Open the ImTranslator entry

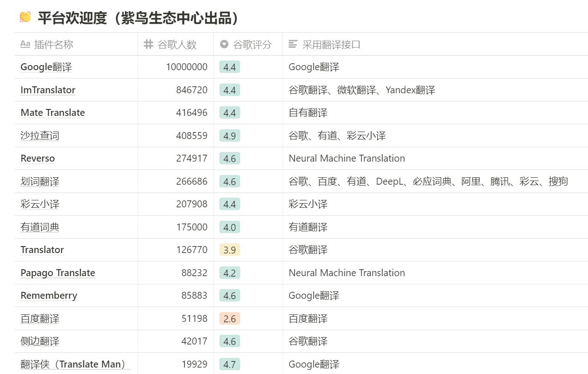coord(48,90)
